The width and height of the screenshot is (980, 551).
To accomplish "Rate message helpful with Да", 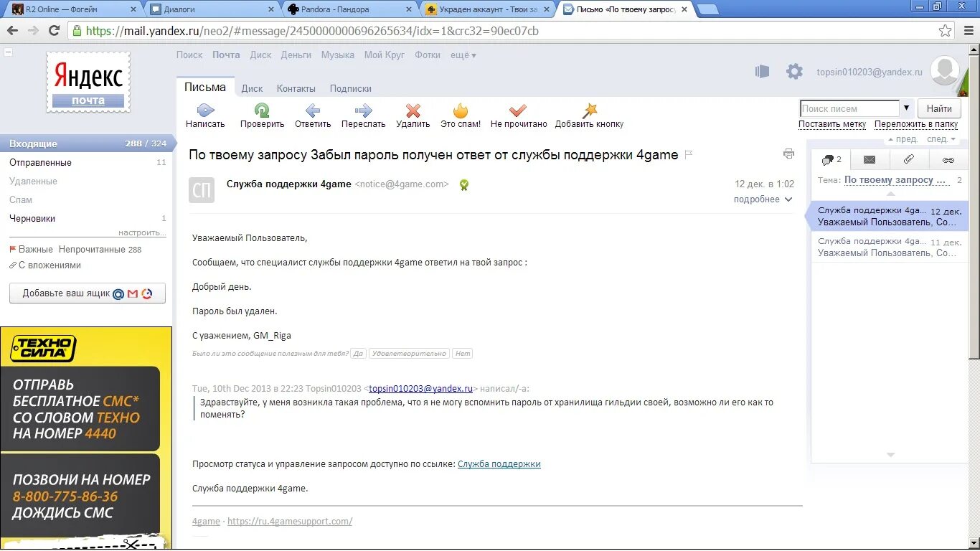I will pyautogui.click(x=359, y=354).
